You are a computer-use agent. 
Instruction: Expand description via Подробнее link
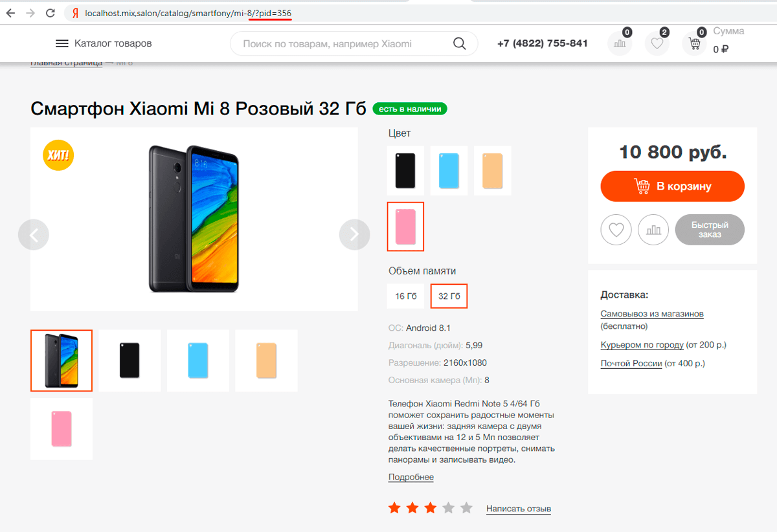pyautogui.click(x=411, y=477)
